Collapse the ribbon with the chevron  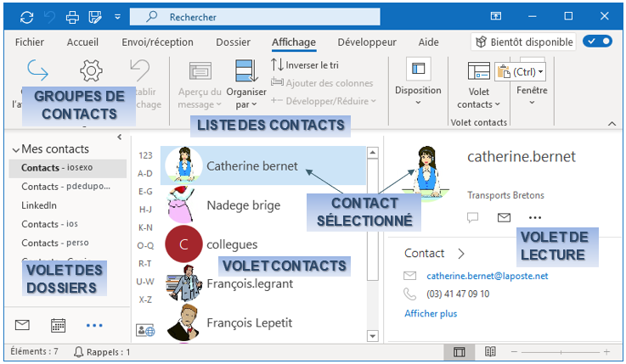click(612, 124)
